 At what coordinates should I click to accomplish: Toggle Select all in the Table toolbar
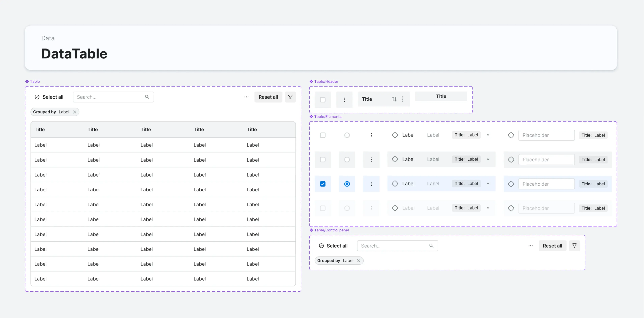pyautogui.click(x=49, y=97)
